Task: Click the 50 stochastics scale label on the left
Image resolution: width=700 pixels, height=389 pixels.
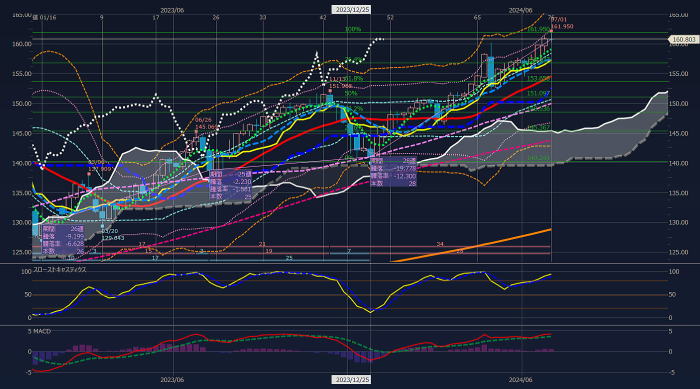Action: (x=28, y=295)
